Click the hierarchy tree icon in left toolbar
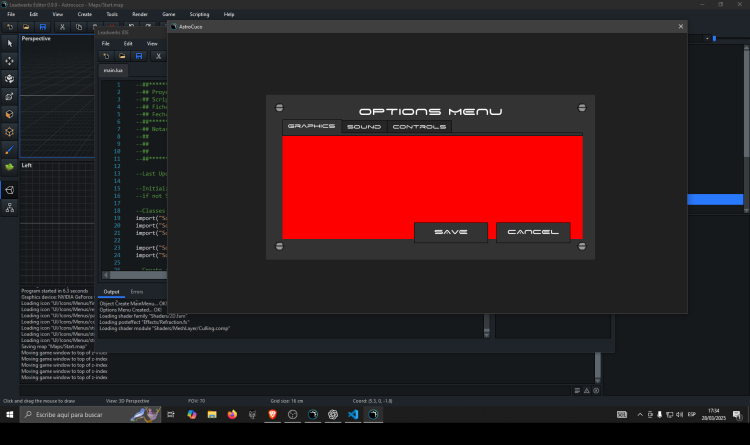750x445 pixels. [x=10, y=208]
